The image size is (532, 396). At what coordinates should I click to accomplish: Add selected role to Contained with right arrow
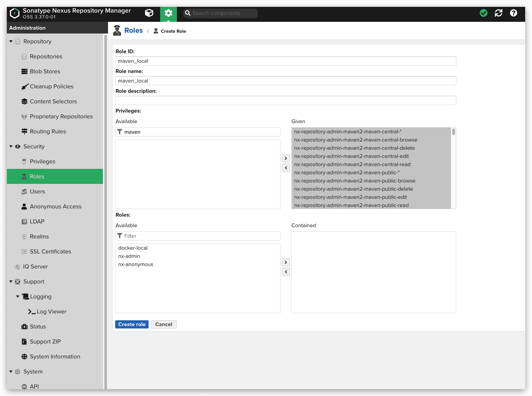point(286,262)
